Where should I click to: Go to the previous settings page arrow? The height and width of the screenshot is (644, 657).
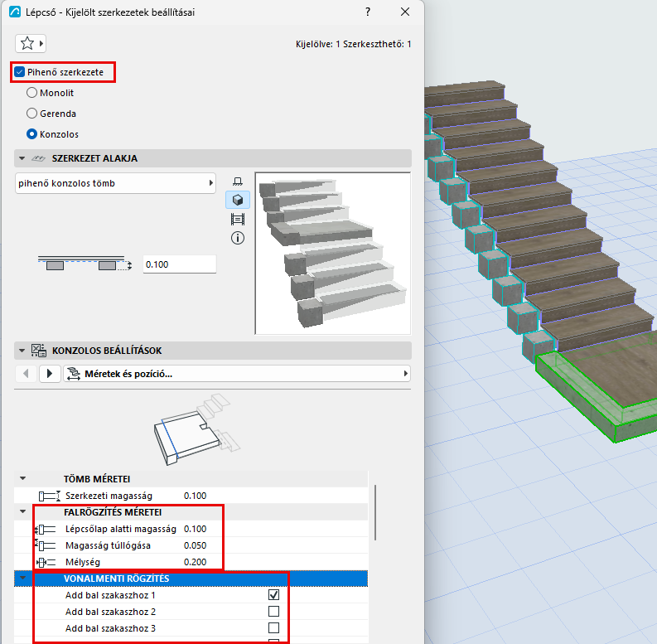[26, 374]
